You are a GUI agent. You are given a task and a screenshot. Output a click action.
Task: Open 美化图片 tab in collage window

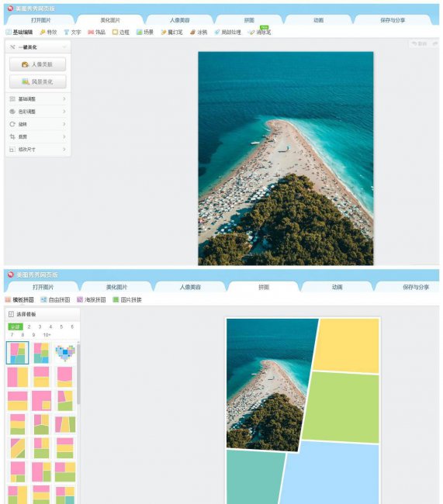tap(116, 287)
